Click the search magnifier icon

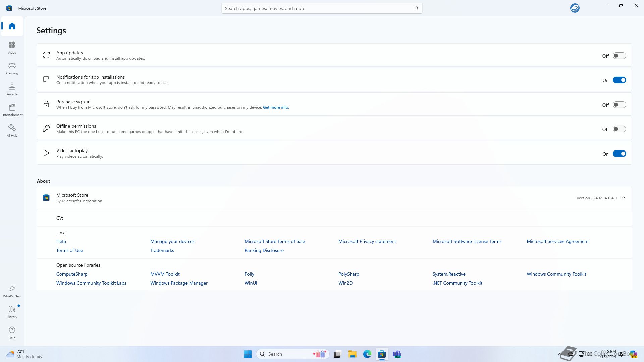click(x=416, y=8)
